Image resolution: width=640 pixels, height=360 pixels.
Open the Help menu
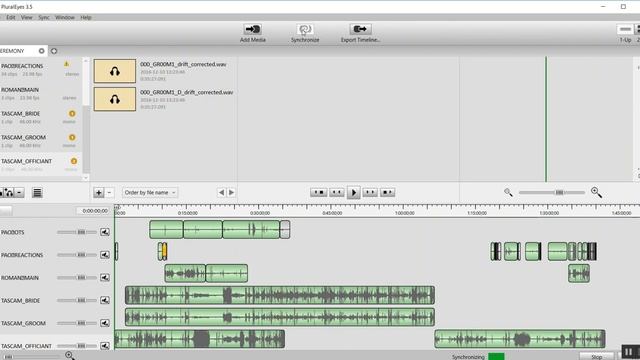pos(86,18)
